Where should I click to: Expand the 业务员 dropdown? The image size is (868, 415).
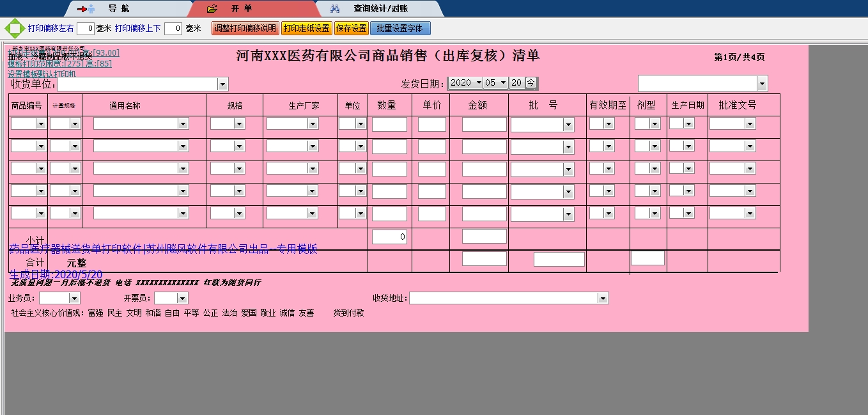[x=74, y=298]
